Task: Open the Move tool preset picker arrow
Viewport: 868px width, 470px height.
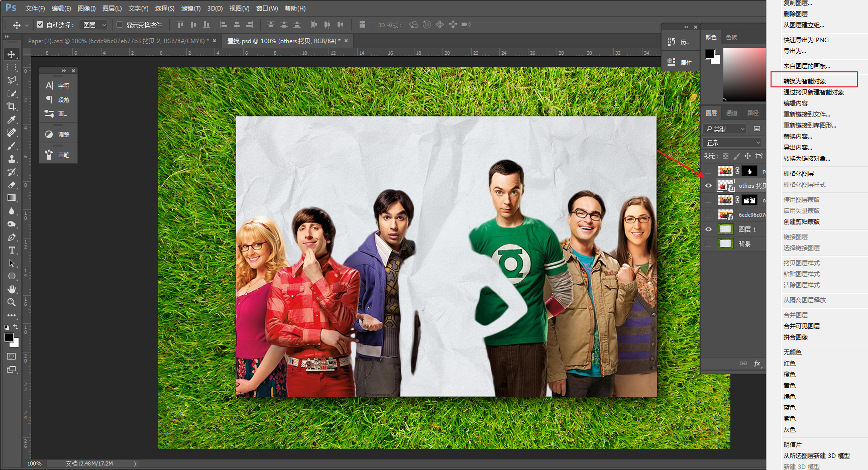Action: (27, 25)
